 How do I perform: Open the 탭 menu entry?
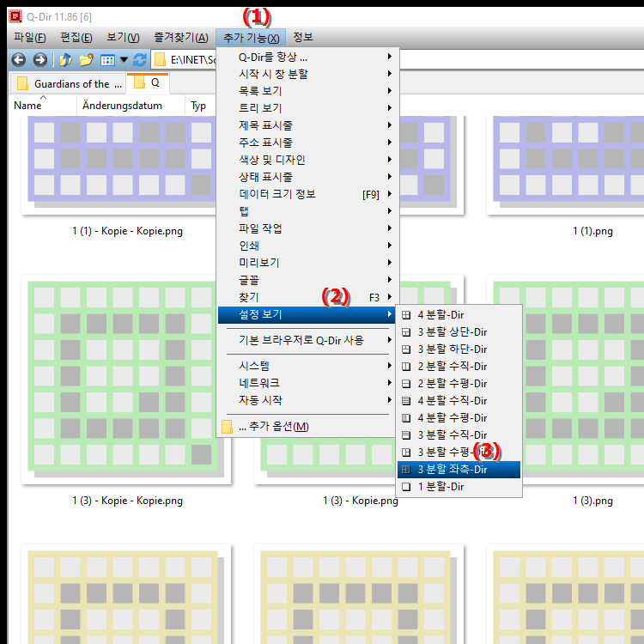tap(307, 211)
